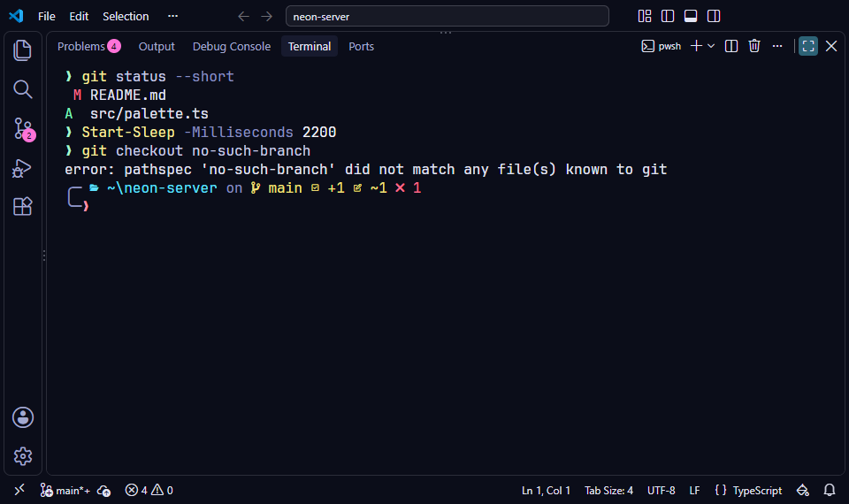Open the Search view in activity bar
The height and width of the screenshot is (504, 849).
(x=23, y=89)
